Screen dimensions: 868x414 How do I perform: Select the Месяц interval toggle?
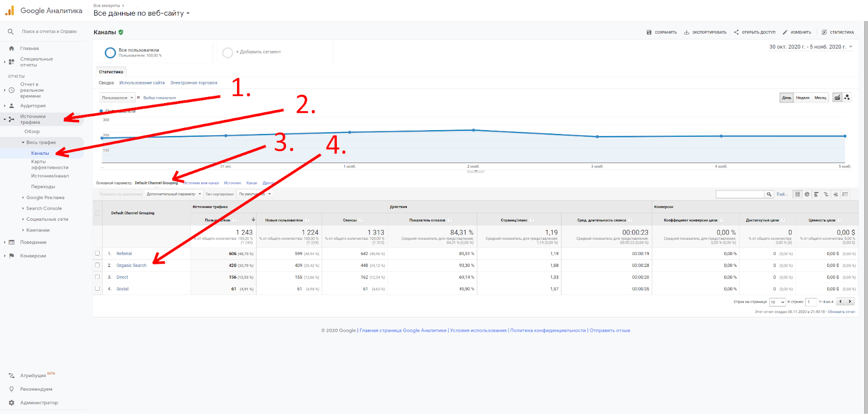820,98
